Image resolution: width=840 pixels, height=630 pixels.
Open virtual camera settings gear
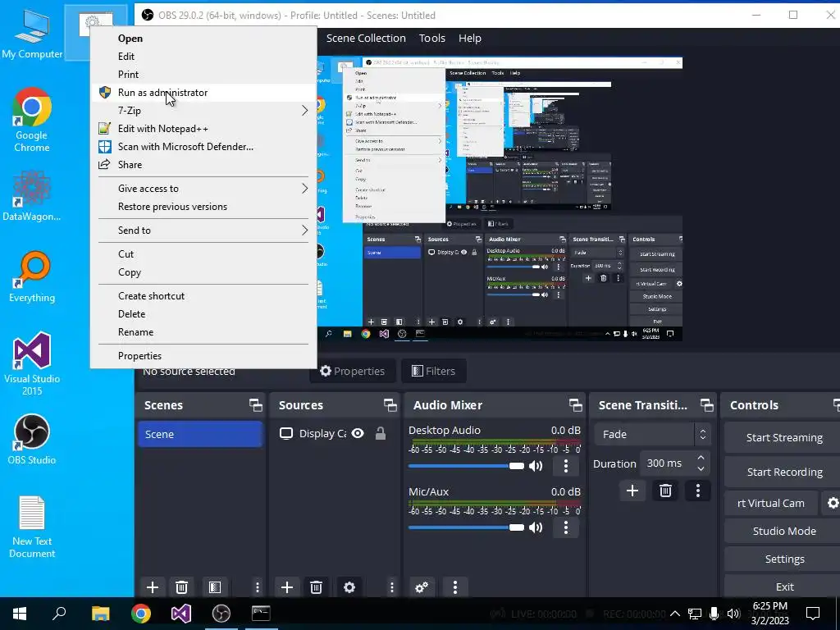[x=833, y=503]
